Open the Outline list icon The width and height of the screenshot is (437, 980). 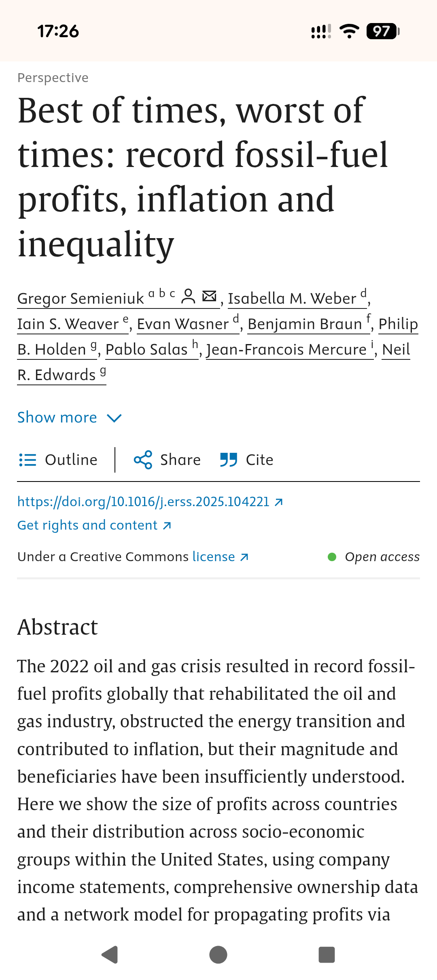[28, 460]
